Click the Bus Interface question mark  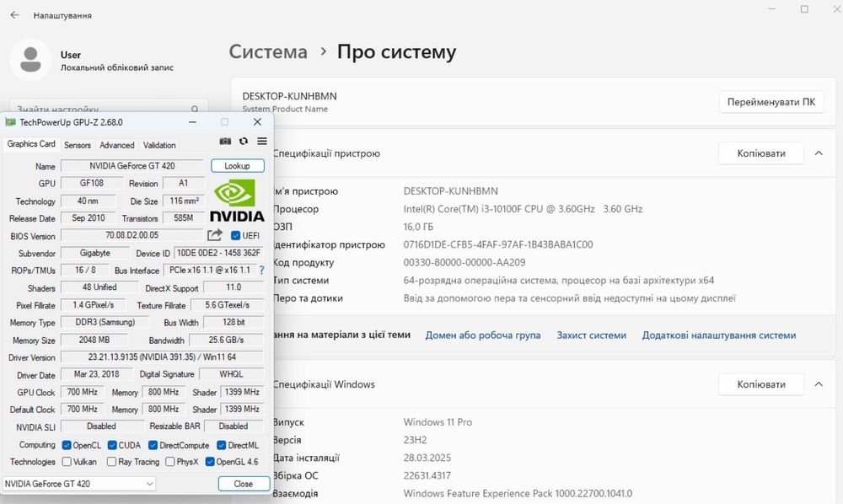click(262, 271)
